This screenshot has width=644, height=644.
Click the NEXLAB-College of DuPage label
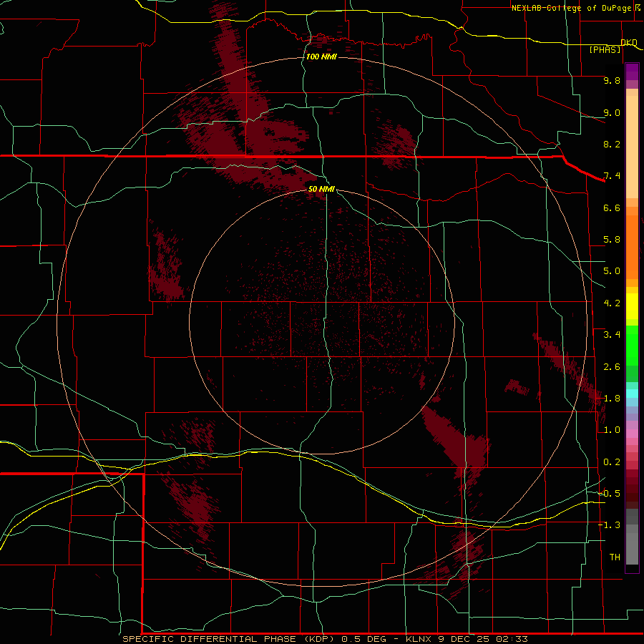click(571, 8)
